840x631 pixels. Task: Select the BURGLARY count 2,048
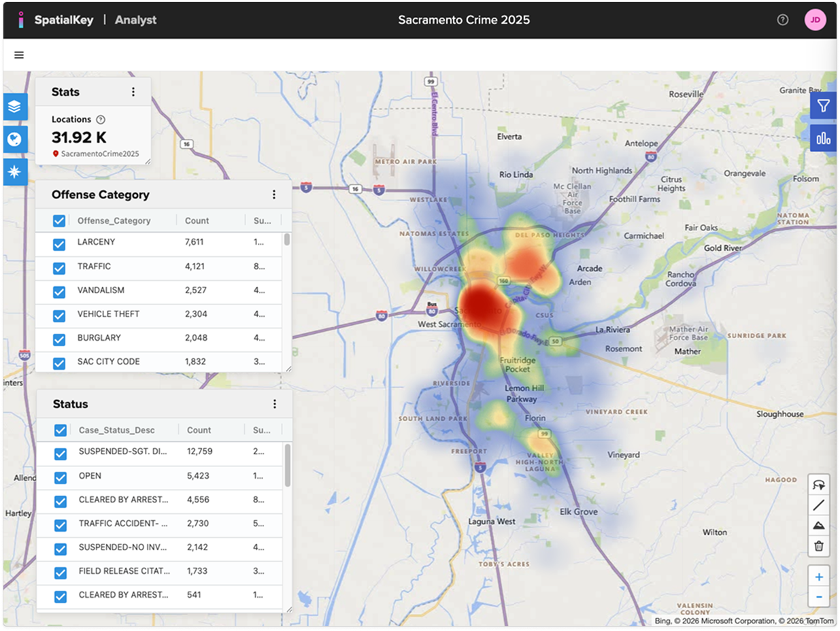[196, 338]
